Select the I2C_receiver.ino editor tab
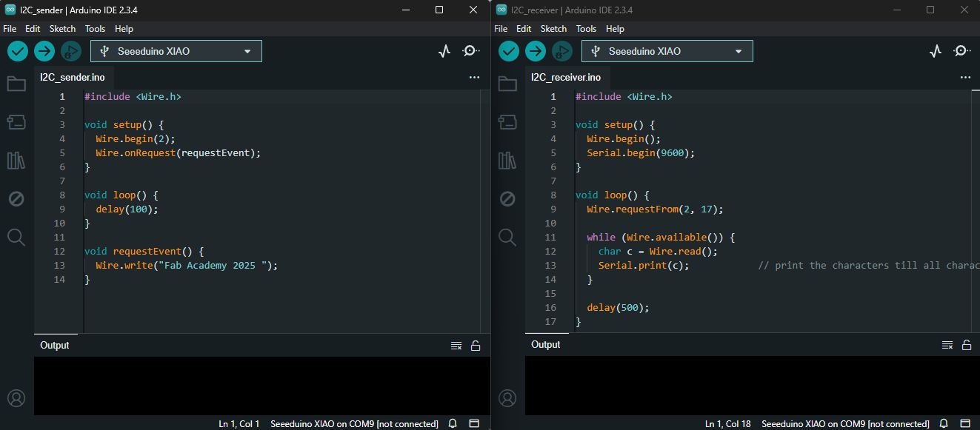This screenshot has width=980, height=430. pos(566,77)
